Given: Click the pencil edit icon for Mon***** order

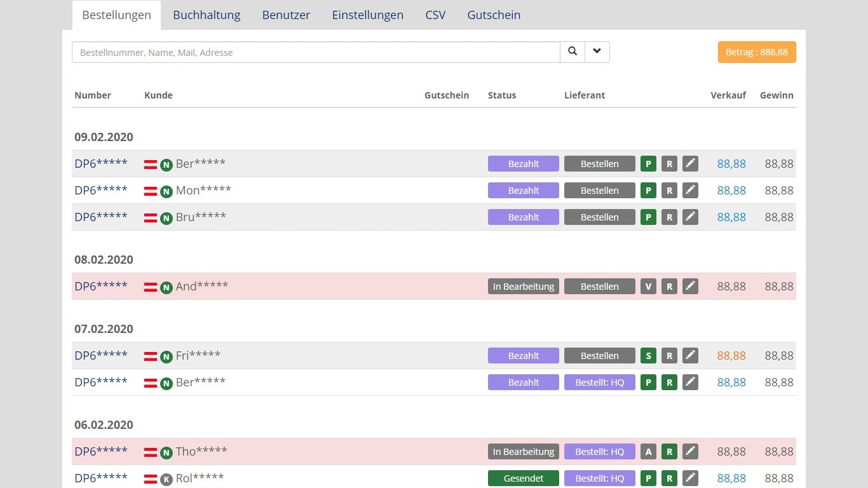Looking at the screenshot, I should point(690,191).
